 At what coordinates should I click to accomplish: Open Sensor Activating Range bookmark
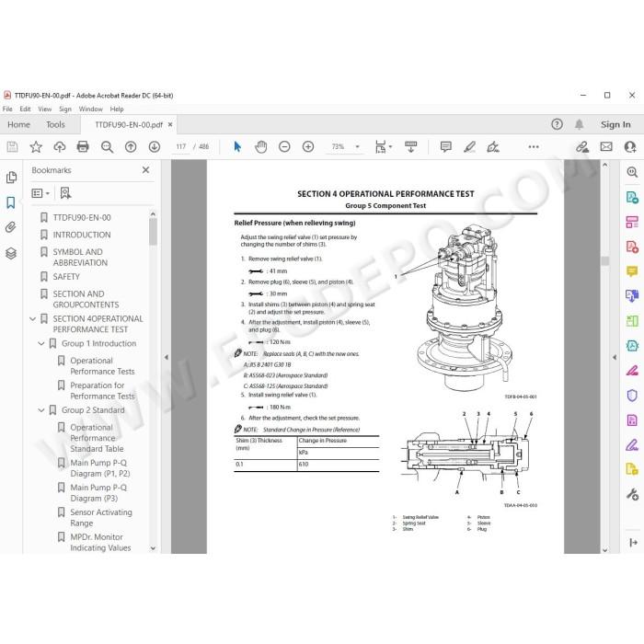pos(101,517)
